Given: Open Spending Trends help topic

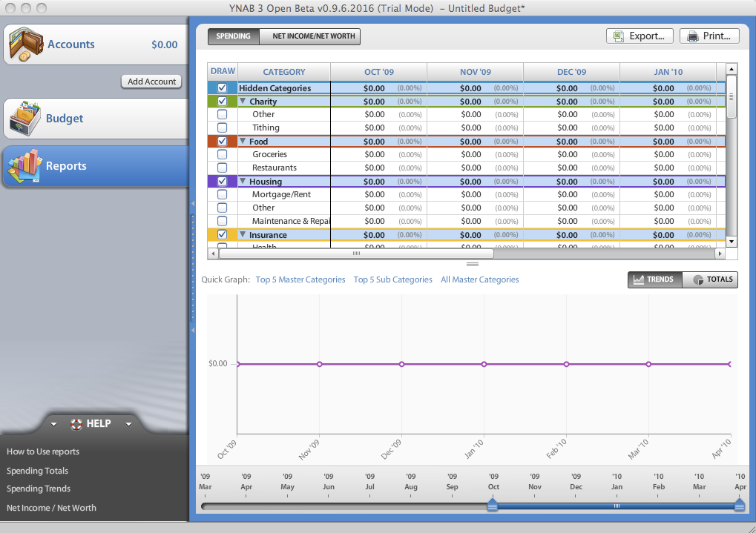Looking at the screenshot, I should coord(39,489).
